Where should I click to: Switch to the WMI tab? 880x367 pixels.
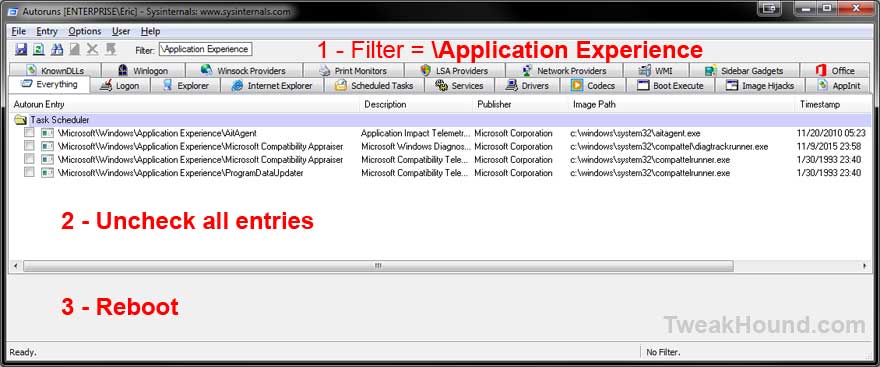656,71
